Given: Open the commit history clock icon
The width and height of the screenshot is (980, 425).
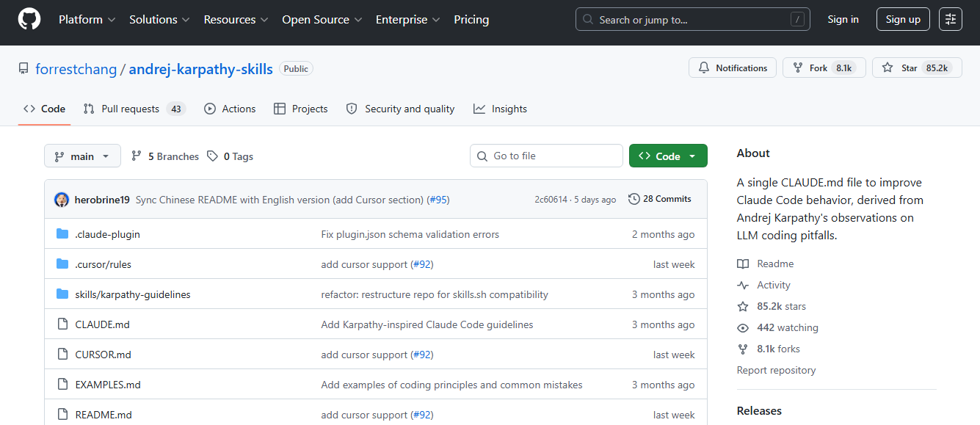Looking at the screenshot, I should coord(634,199).
